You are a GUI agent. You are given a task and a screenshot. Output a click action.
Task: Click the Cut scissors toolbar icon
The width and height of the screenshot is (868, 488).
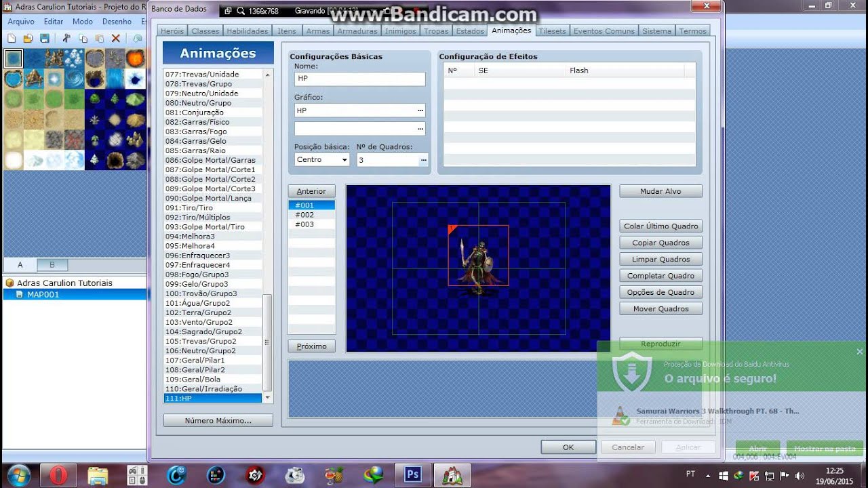point(66,39)
